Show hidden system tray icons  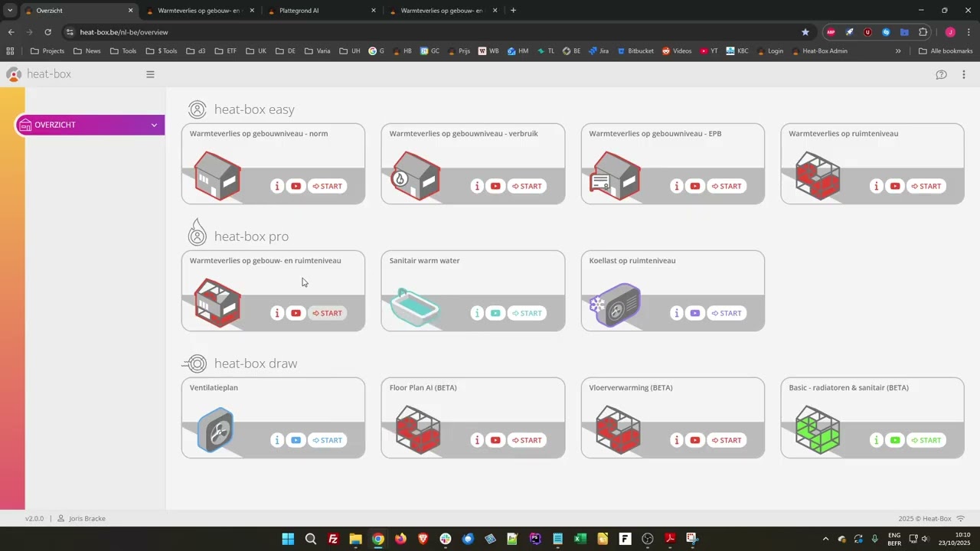(825, 539)
